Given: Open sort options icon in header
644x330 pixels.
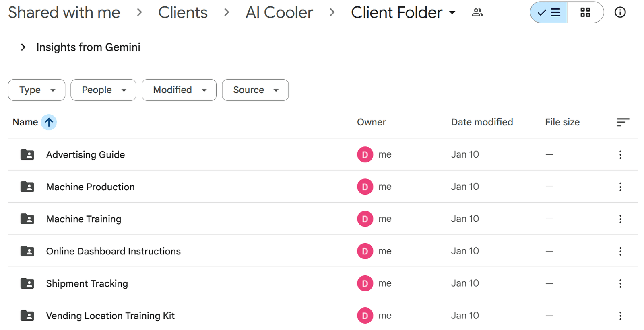Looking at the screenshot, I should click(x=623, y=122).
